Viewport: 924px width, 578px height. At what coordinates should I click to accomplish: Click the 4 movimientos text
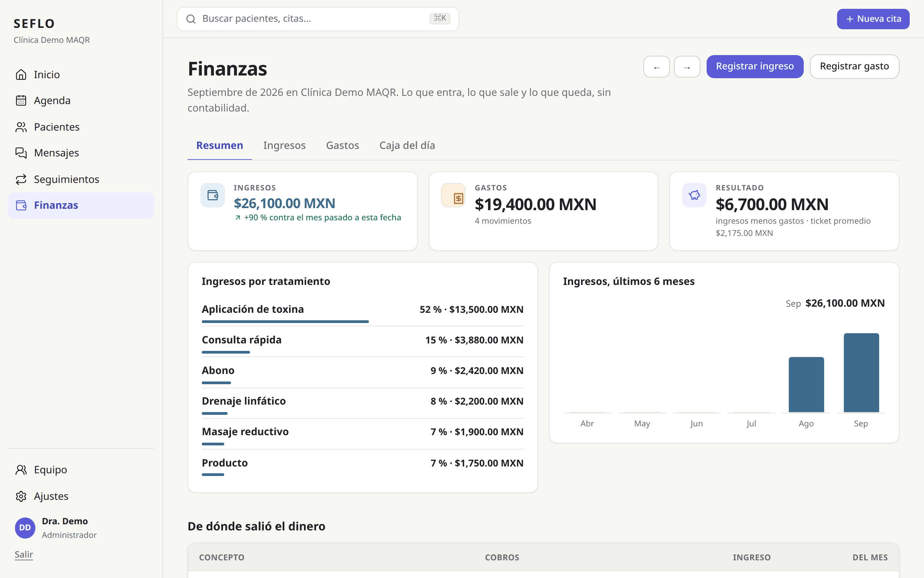[503, 221]
